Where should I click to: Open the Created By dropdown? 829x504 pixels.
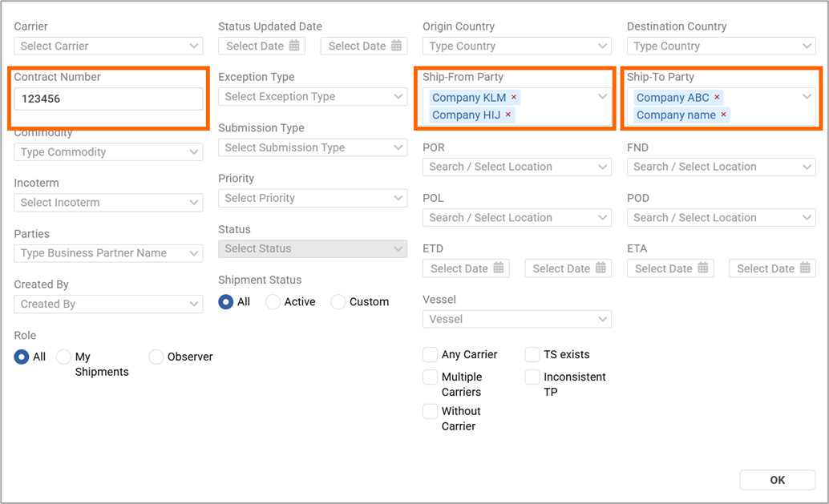point(108,304)
